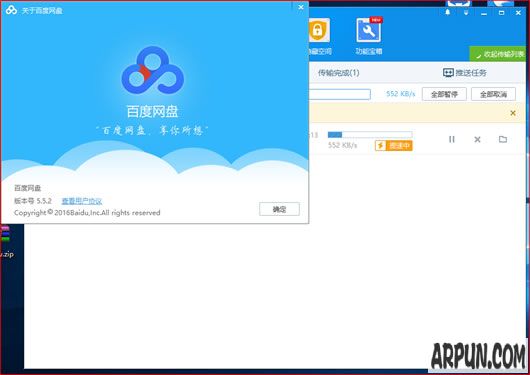Click the 确定 button in About dialog
The width and height of the screenshot is (530, 375).
(x=279, y=209)
